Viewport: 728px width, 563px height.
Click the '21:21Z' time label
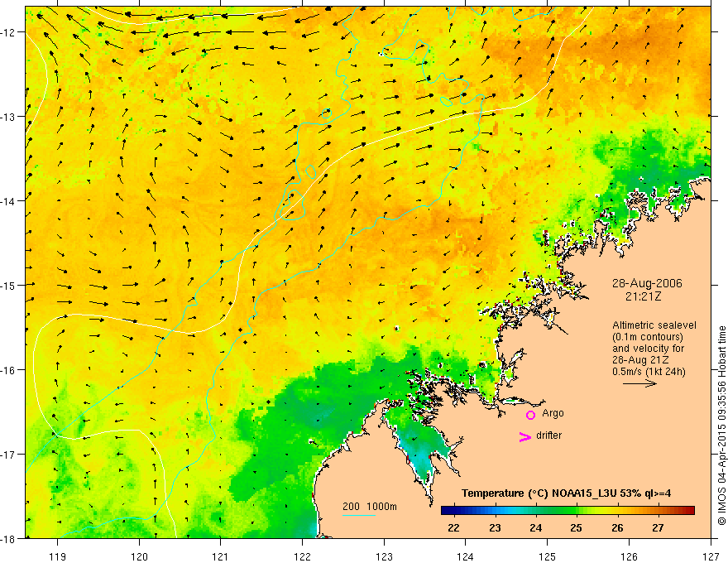[x=643, y=296]
